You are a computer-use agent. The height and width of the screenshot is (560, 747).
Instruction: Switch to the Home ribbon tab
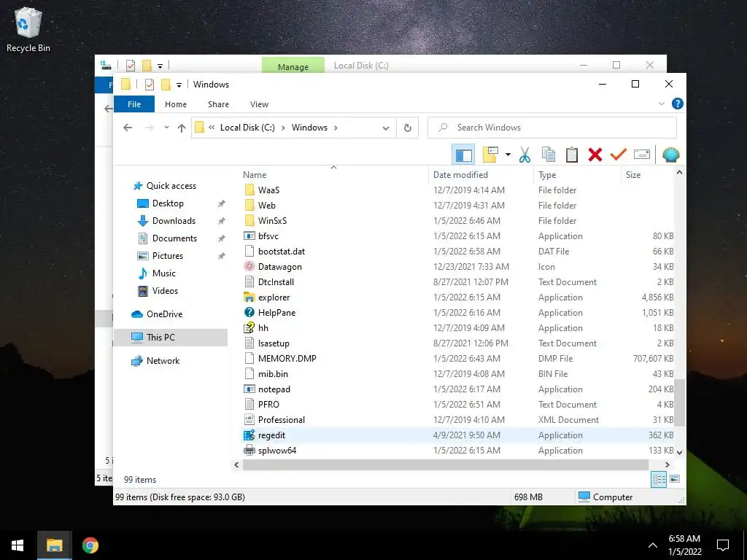[176, 104]
